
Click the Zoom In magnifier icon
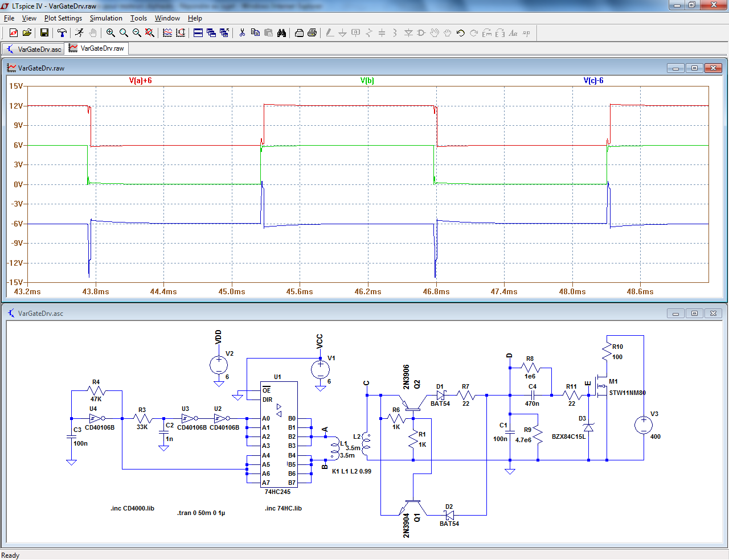tap(110, 33)
